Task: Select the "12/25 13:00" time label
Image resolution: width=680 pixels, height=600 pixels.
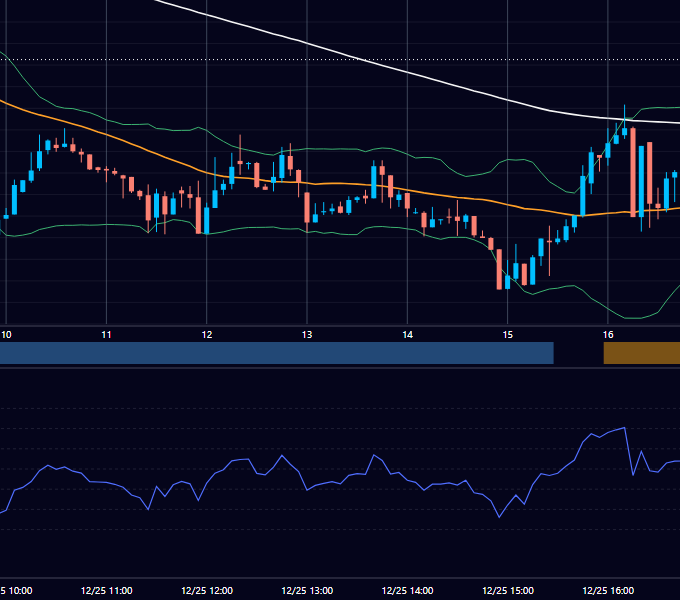Action: (307, 590)
